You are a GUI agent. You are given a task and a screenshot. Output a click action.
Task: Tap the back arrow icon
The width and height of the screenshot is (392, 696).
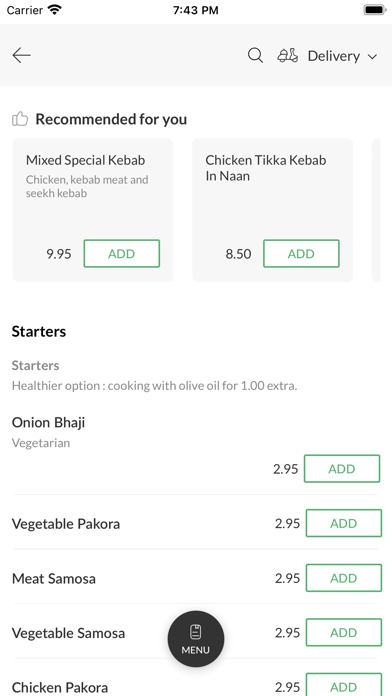click(21, 55)
